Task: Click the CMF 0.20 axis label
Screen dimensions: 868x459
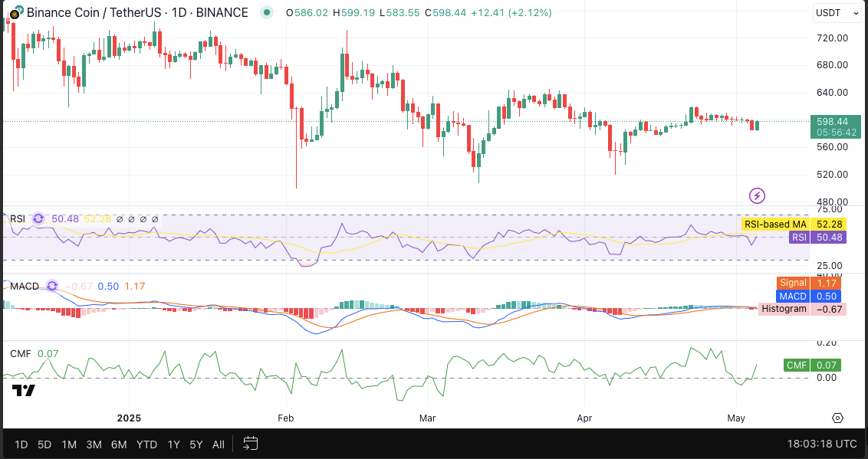Action: [x=827, y=343]
